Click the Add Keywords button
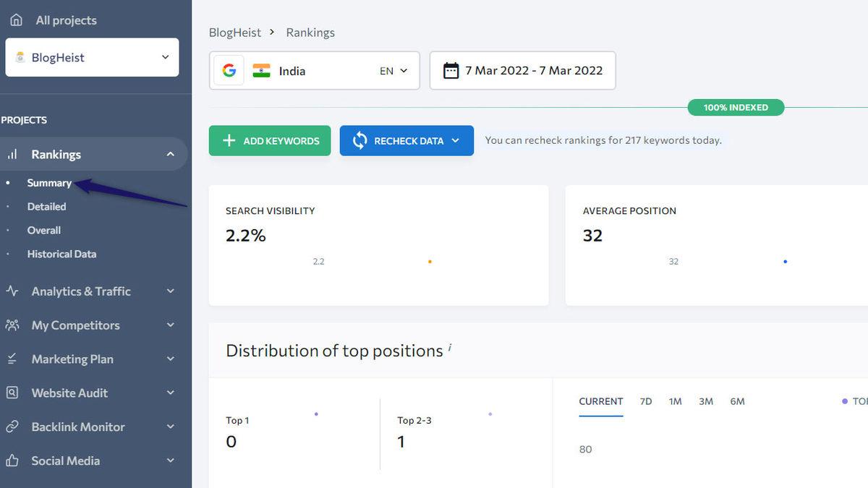Viewport: 868px width, 488px height. coord(270,141)
